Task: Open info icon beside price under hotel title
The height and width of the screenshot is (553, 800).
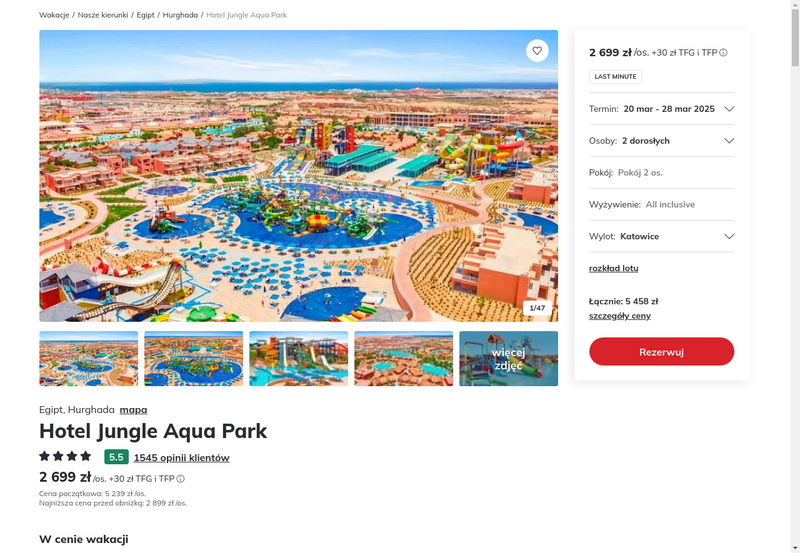Action: (181, 479)
